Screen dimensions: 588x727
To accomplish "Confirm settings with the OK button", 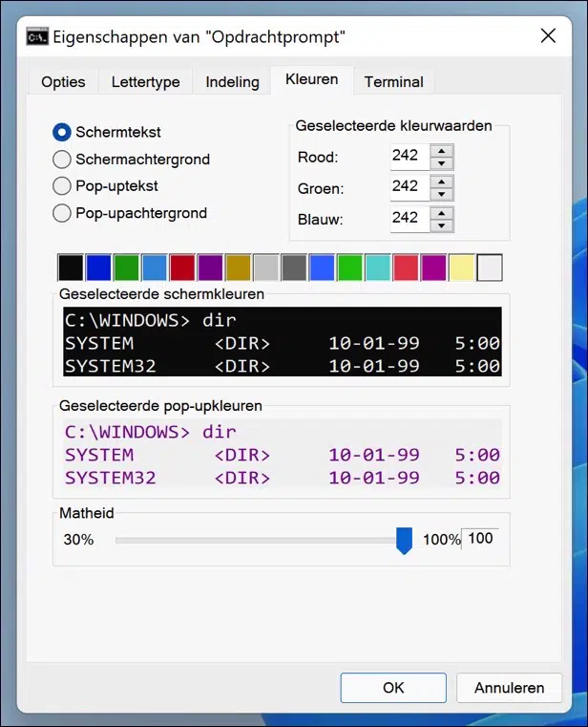I will tap(393, 688).
